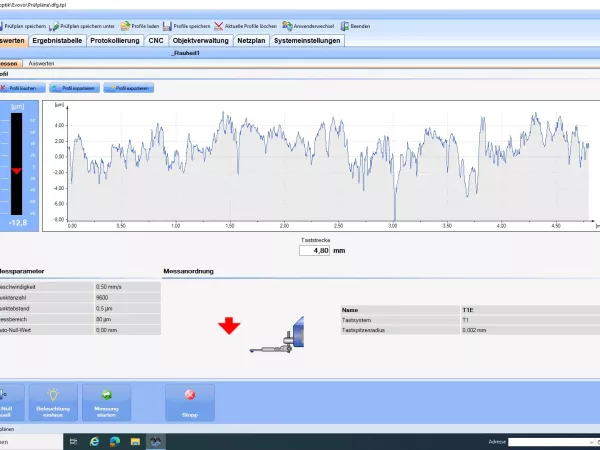Screen dimensions: 600x450
Task: Switch to the Auswerten sub-tab
Action: pyautogui.click(x=41, y=63)
